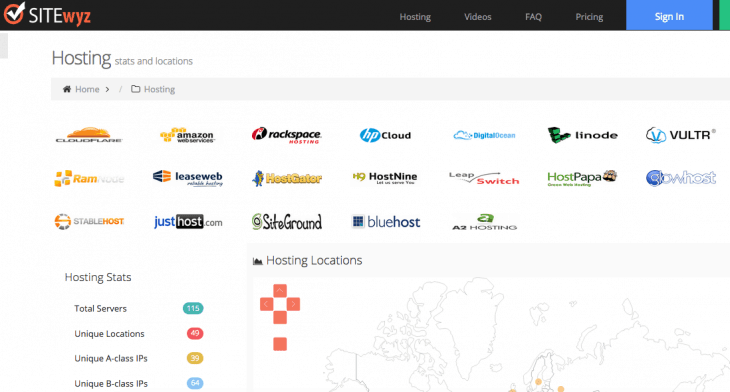Viewport: 730px width, 392px height.
Task: Click the SiteGround logo
Action: 287,222
